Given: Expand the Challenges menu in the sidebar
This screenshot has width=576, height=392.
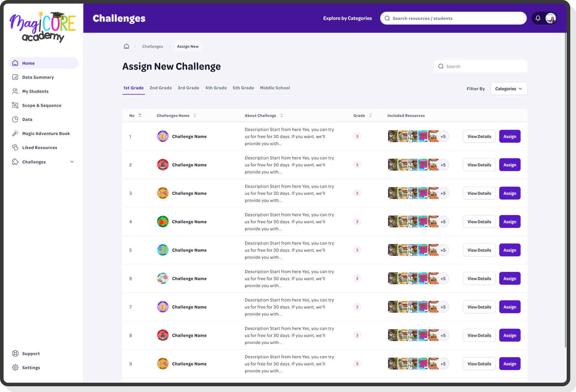Looking at the screenshot, I should (x=72, y=162).
